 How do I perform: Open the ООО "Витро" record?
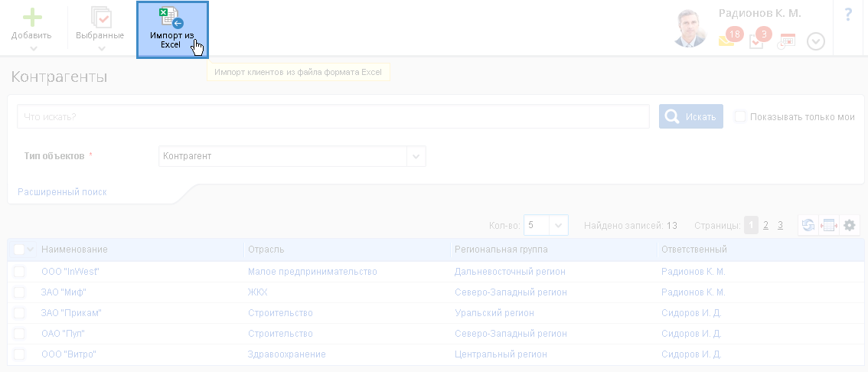click(x=69, y=354)
